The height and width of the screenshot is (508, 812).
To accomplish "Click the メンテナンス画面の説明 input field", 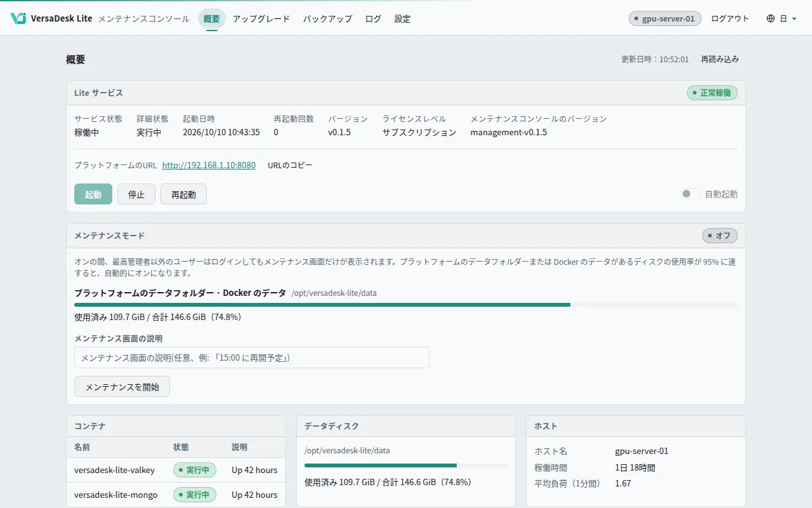I will (252, 358).
